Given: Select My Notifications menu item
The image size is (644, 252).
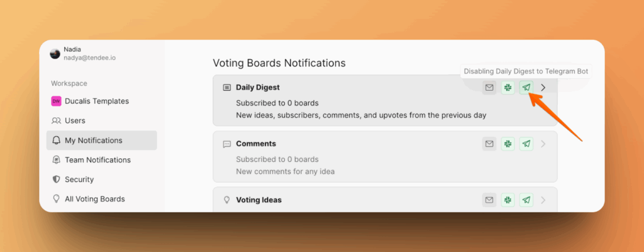Looking at the screenshot, I should click(x=93, y=140).
